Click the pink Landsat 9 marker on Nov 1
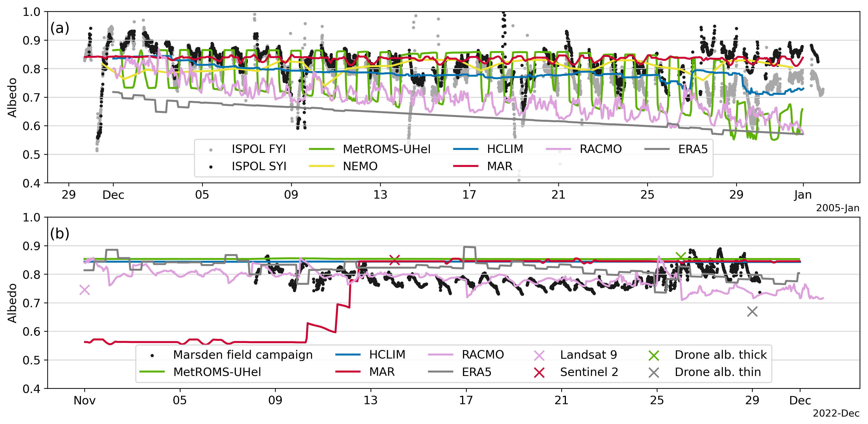 [x=85, y=290]
